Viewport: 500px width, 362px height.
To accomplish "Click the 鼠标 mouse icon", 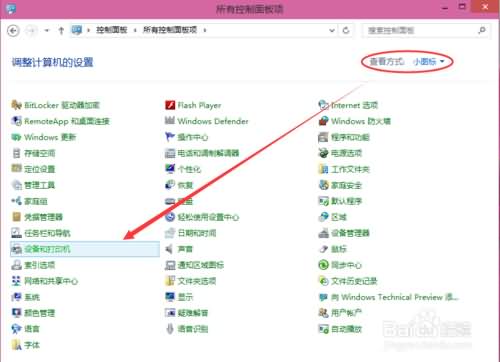I will (323, 249).
